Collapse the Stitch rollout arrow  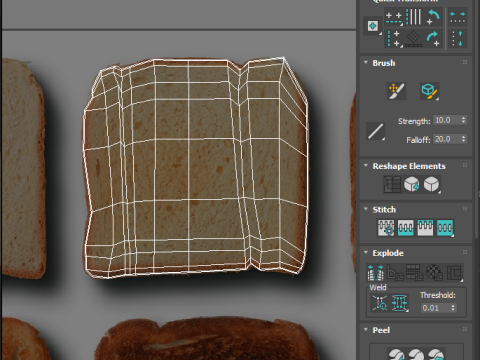[366, 209]
